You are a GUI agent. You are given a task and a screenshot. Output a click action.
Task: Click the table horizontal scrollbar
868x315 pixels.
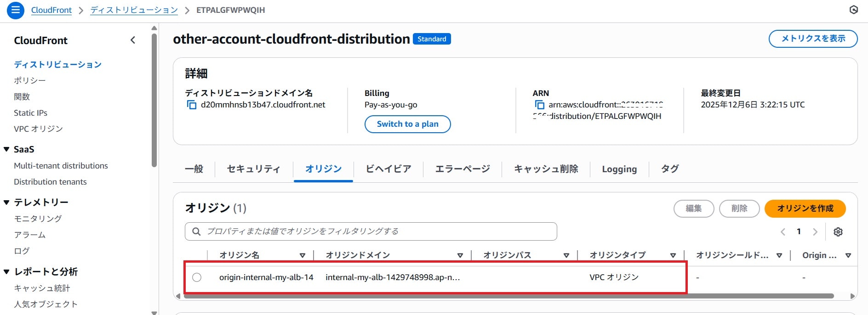point(508,296)
